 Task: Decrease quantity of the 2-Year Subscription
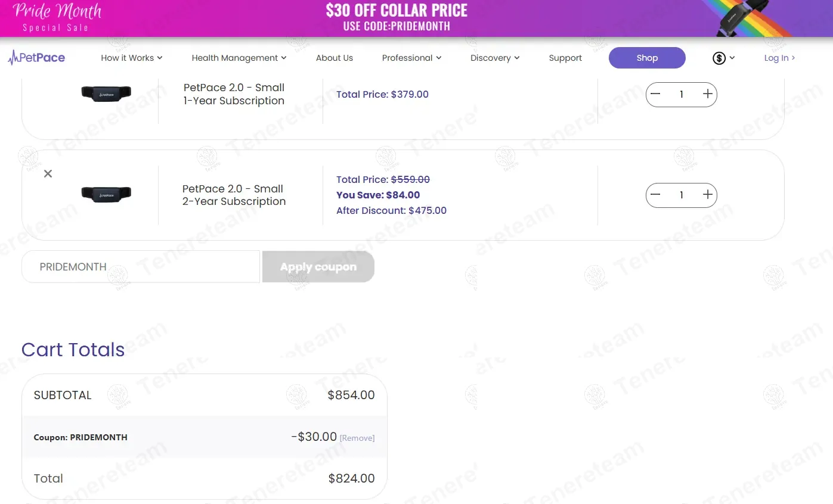[655, 195]
